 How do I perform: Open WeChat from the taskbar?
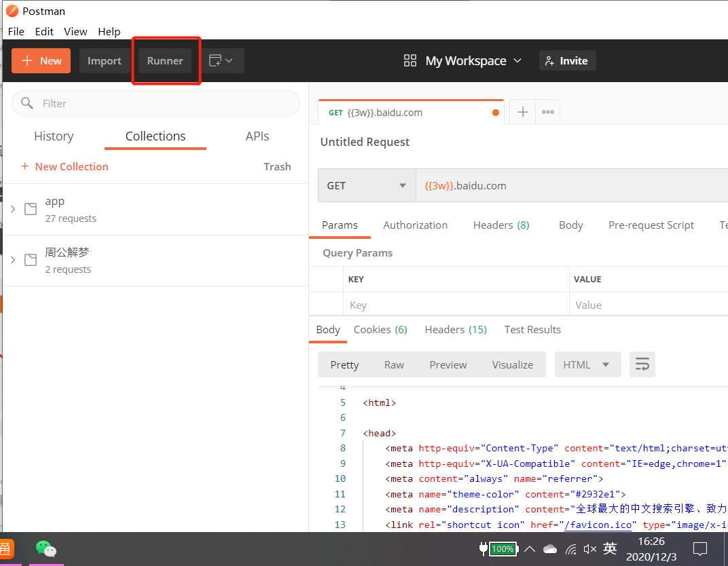pos(46,549)
